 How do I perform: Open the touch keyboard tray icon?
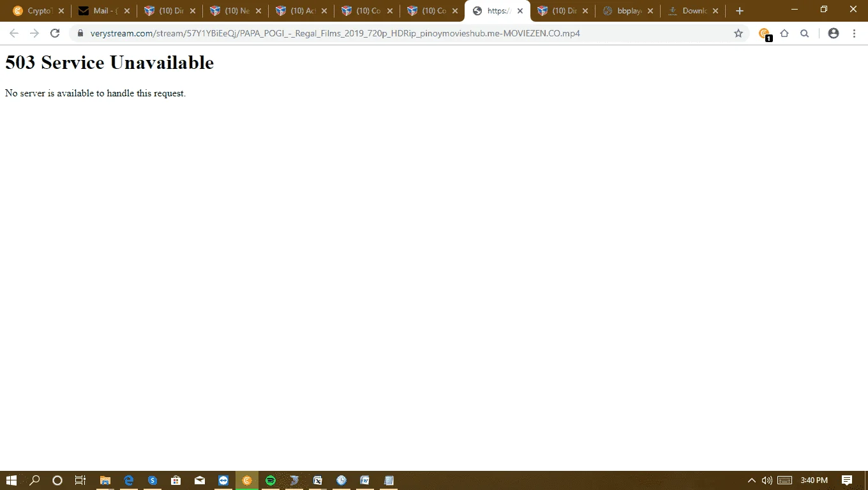785,480
